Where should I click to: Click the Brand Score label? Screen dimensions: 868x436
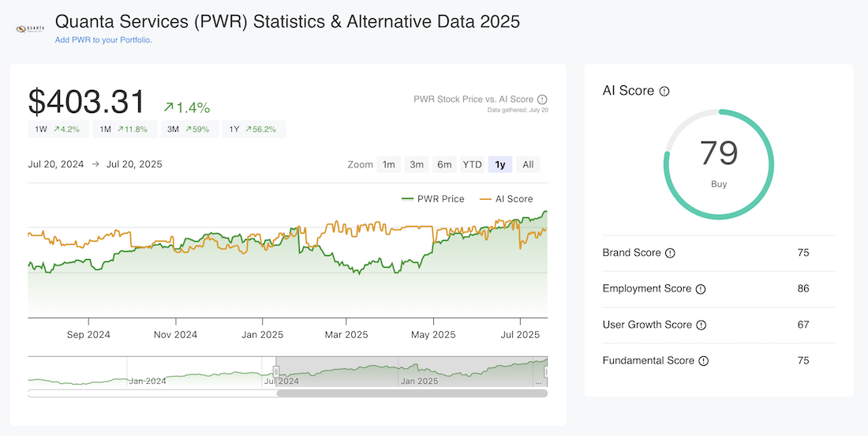click(631, 254)
